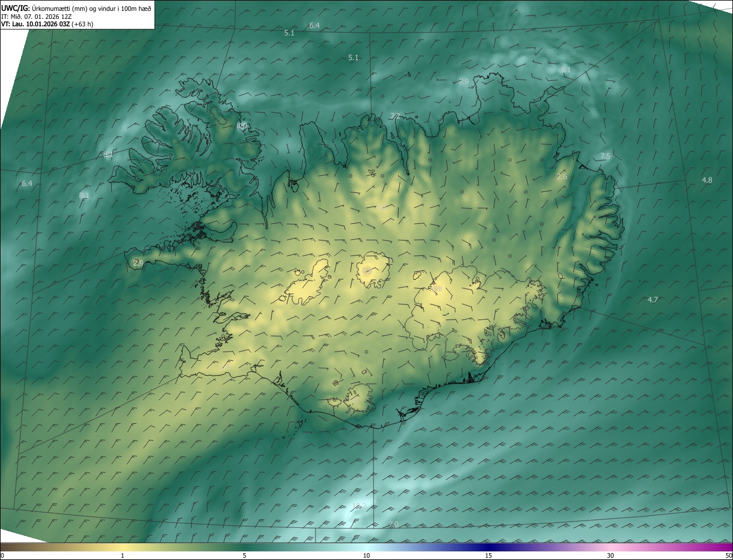This screenshot has height=560, width=733.
Task: Click the 2.9 value on Snæfellsnes peninsula
Action: coord(138,263)
